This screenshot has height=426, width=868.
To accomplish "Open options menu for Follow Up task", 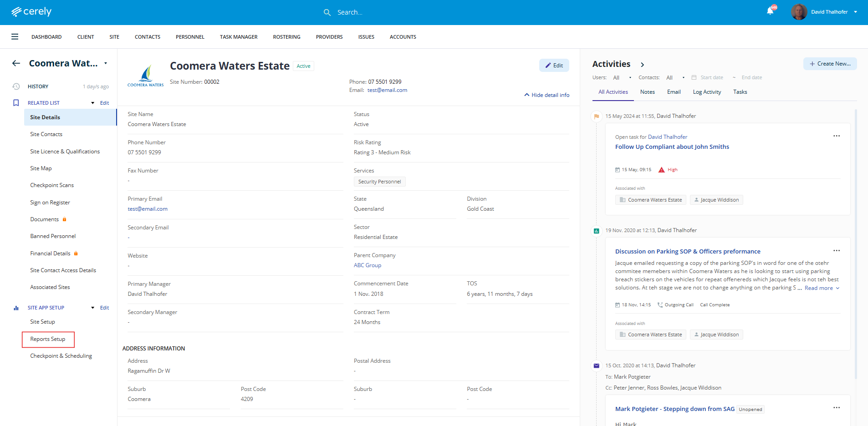I will tap(836, 136).
